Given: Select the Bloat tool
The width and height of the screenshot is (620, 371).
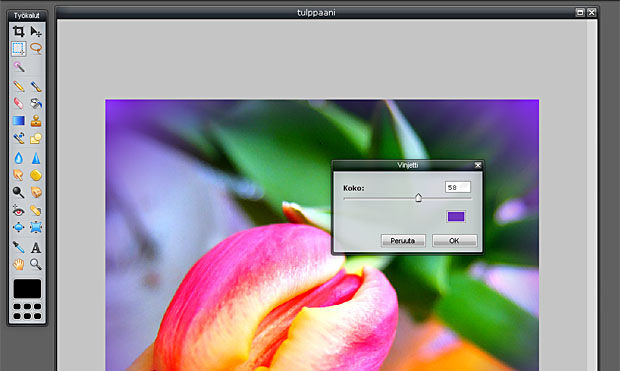Looking at the screenshot, I should click(x=18, y=227).
